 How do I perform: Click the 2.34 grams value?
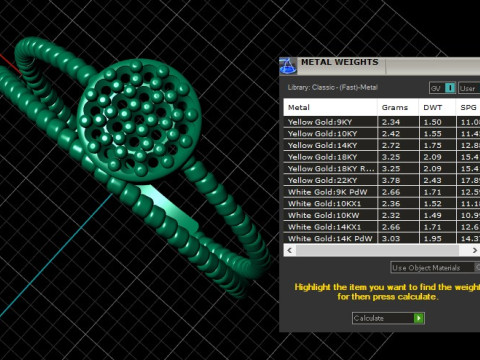point(391,122)
